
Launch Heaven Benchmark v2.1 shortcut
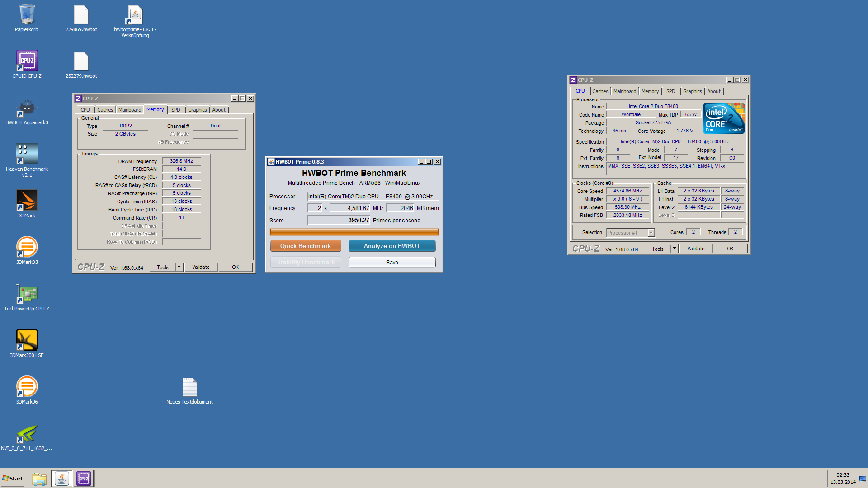coord(27,160)
